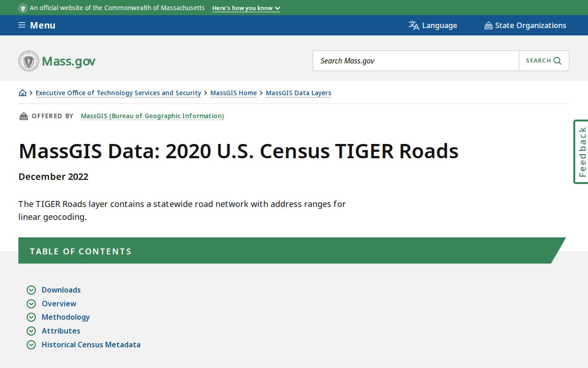Click the Offered By building icon
The image size is (588, 368).
point(23,116)
